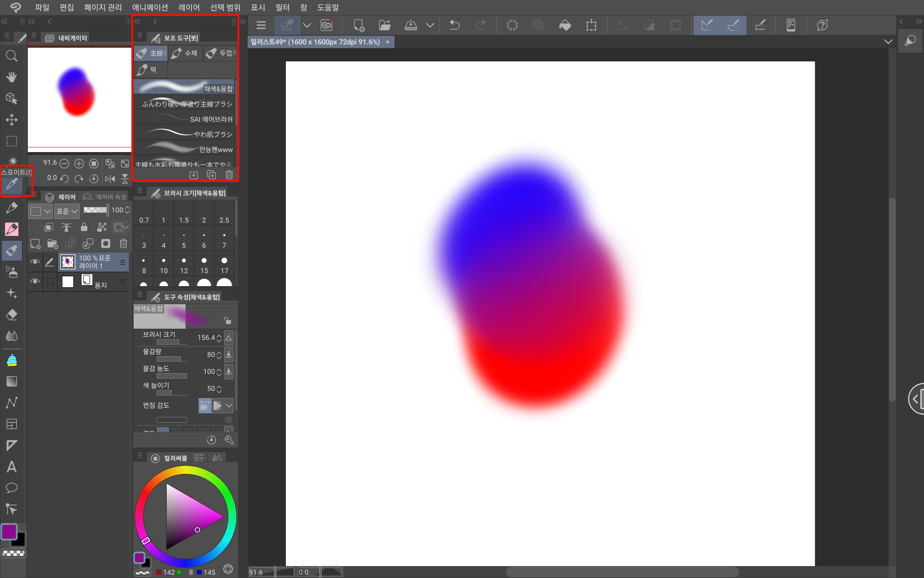Click the Scale/Transform command icon
This screenshot has width=924, height=578.
(x=591, y=25)
